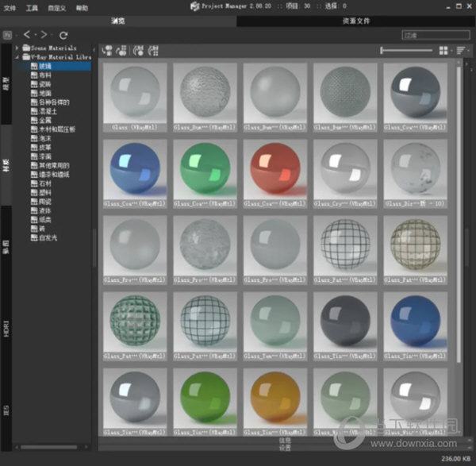Adjust the thumbnail size slider
The width and height of the screenshot is (476, 466).
406,51
